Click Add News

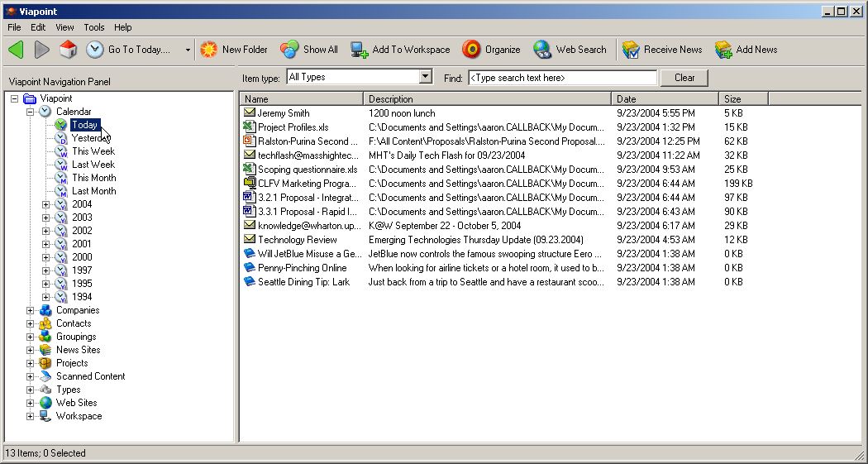[x=746, y=50]
